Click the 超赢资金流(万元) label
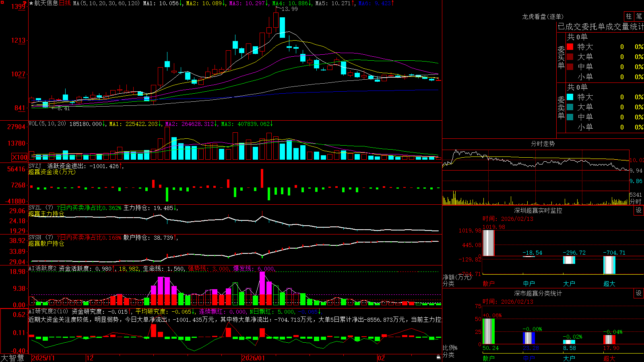The width and height of the screenshot is (644, 362). [x=52, y=172]
